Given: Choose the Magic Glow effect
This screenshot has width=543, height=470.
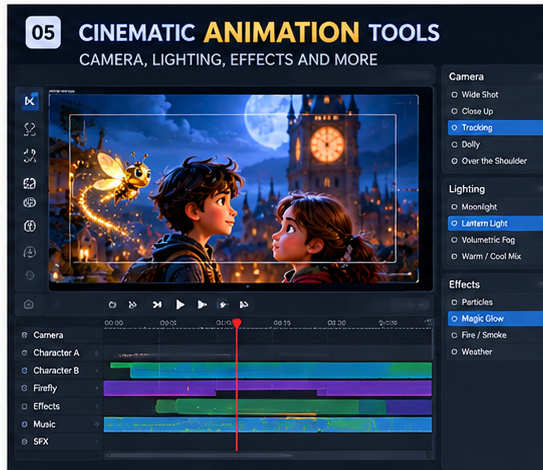Looking at the screenshot, I should tap(495, 319).
